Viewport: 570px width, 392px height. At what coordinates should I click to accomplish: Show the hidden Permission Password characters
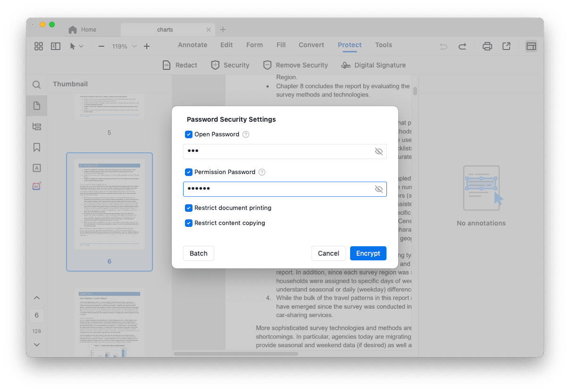379,189
